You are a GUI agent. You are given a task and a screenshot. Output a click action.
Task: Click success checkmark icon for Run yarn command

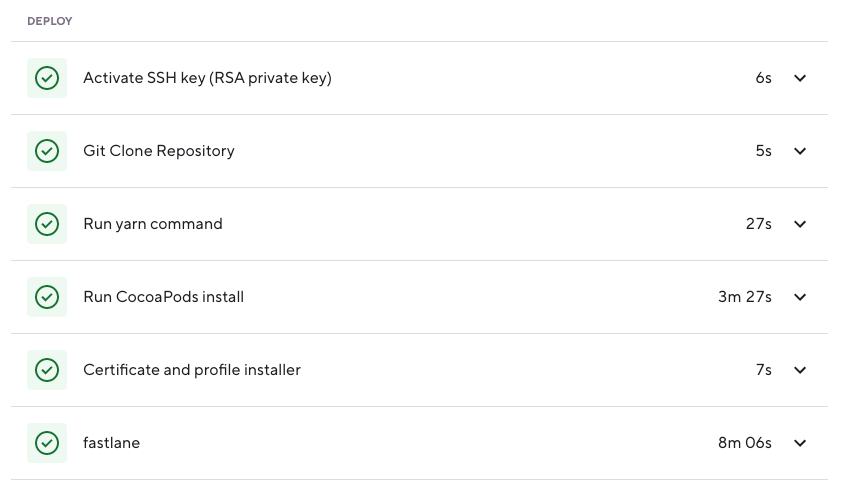47,224
